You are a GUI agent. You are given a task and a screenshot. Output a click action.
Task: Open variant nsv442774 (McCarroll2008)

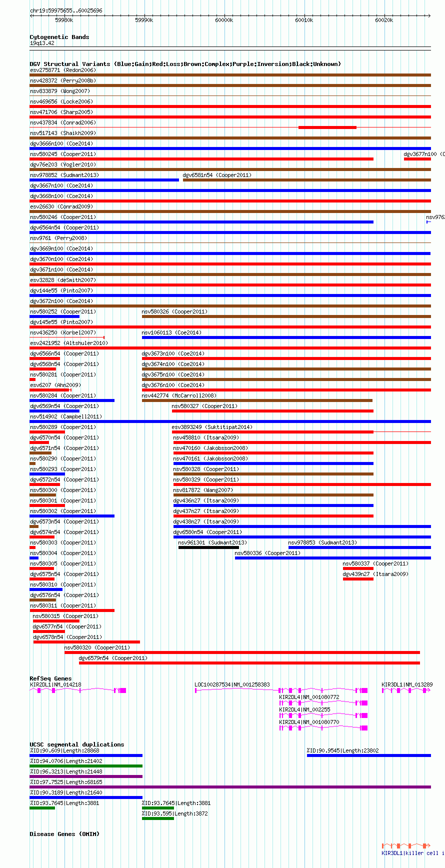pyautogui.click(x=257, y=400)
